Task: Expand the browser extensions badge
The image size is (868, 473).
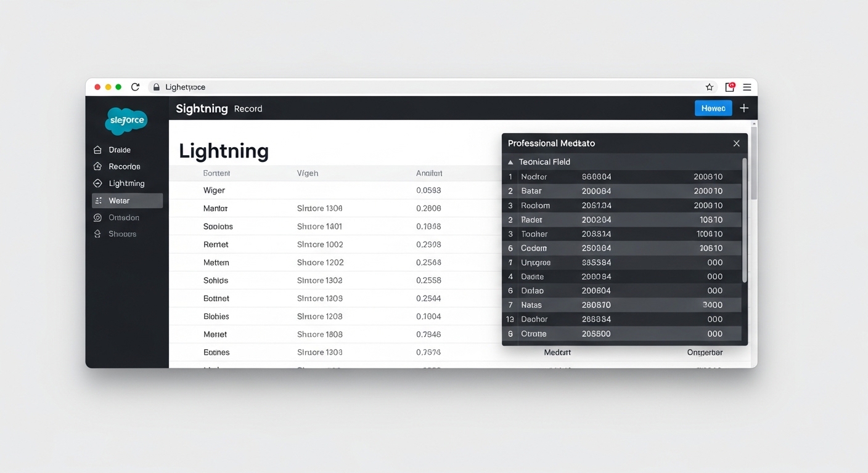Action: [x=729, y=87]
